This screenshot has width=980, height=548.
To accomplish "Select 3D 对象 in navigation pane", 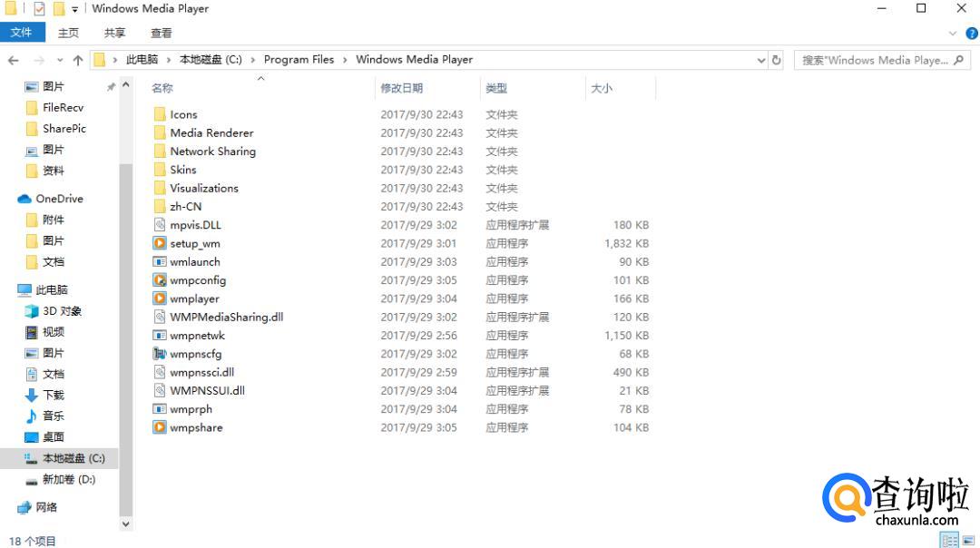I will (x=62, y=311).
